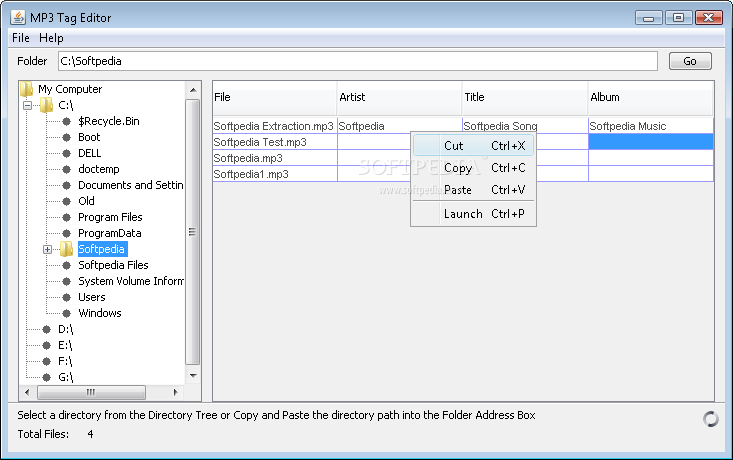Click the Java app icon in title bar
The height and width of the screenshot is (460, 733).
tap(18, 17)
